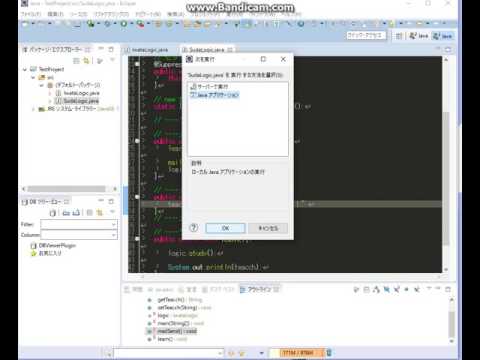480x360 pixels.
Task: Open the Package Explorer view menu arrow
Action: (112, 60)
